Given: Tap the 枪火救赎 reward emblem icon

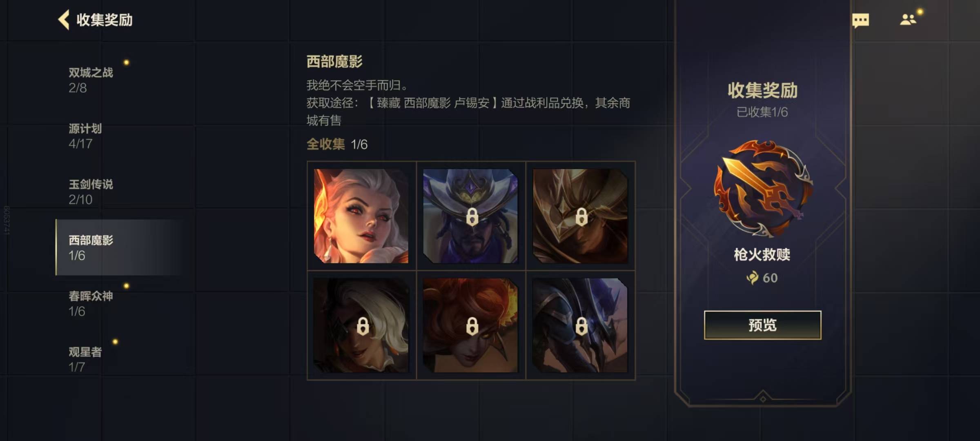Looking at the screenshot, I should coord(763,189).
